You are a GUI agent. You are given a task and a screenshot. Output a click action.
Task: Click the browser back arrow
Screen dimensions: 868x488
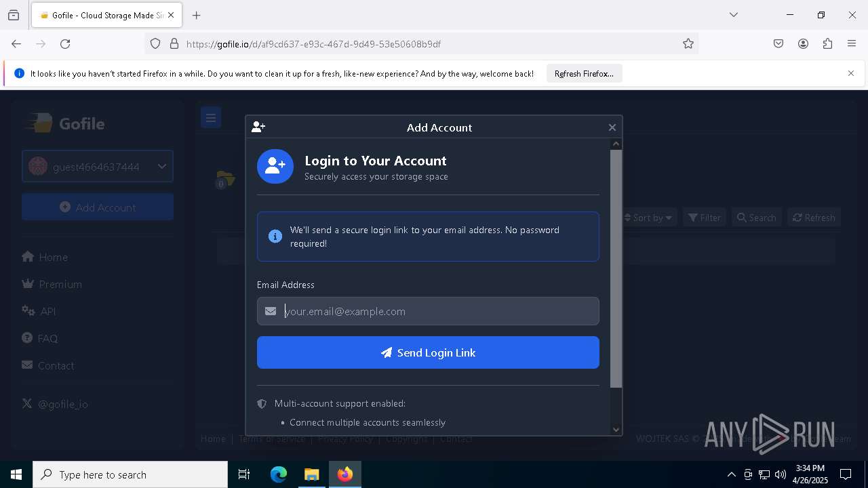(x=16, y=44)
